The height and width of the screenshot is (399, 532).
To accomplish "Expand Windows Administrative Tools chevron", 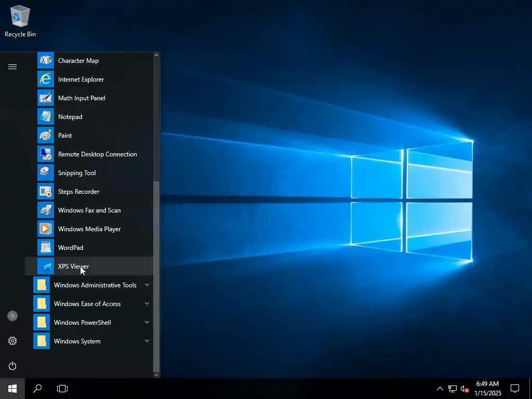I will click(x=147, y=285).
